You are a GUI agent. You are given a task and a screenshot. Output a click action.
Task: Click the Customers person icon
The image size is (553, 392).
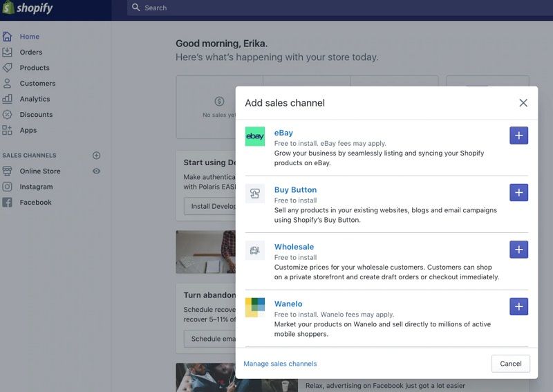7,83
